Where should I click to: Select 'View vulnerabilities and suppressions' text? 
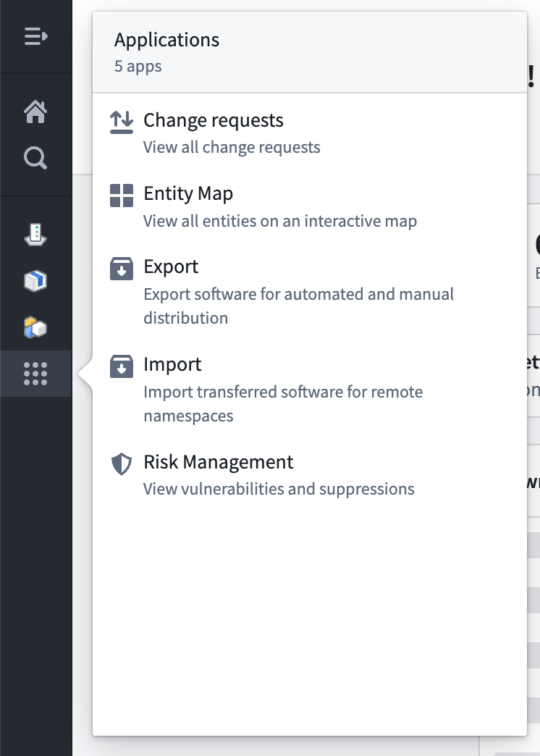click(279, 489)
